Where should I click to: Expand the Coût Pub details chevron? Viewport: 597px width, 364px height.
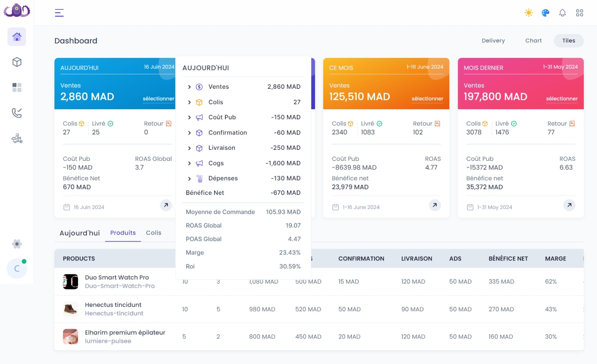[189, 117]
